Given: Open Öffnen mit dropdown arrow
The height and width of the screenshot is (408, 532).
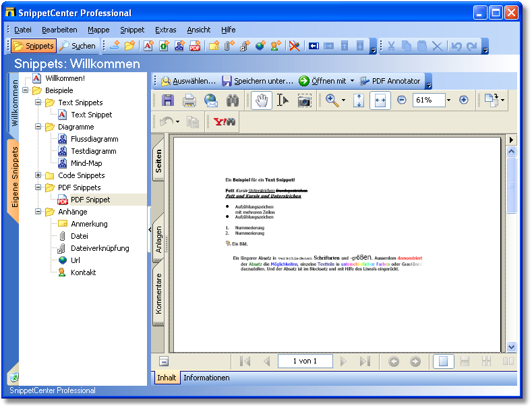Looking at the screenshot, I should coord(352,81).
